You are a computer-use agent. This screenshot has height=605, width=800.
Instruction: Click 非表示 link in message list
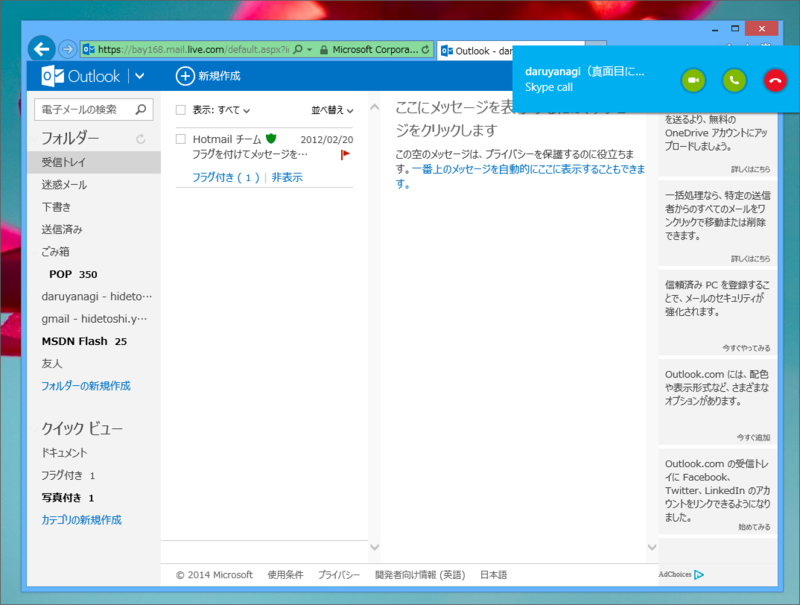coord(287,177)
